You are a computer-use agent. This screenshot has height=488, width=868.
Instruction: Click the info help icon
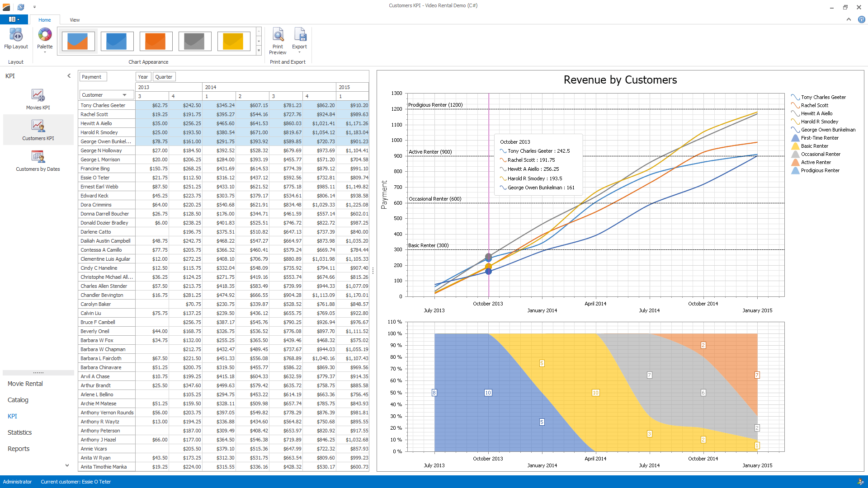(862, 19)
